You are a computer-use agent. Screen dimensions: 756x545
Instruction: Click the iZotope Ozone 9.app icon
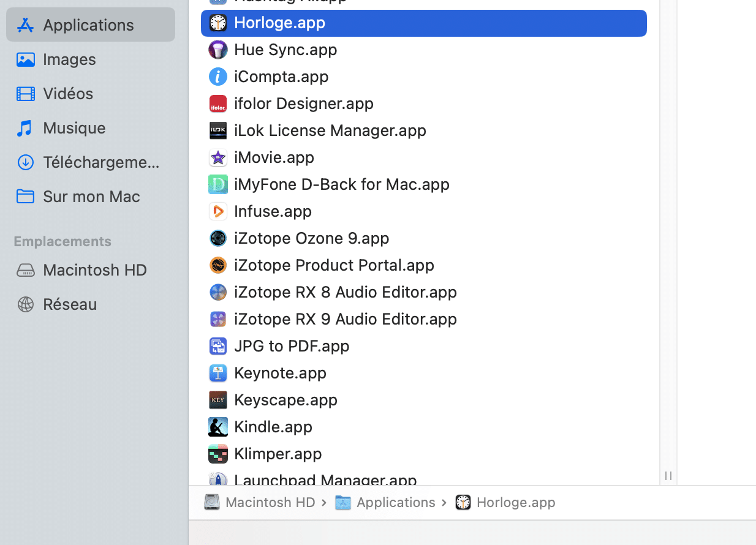point(218,238)
